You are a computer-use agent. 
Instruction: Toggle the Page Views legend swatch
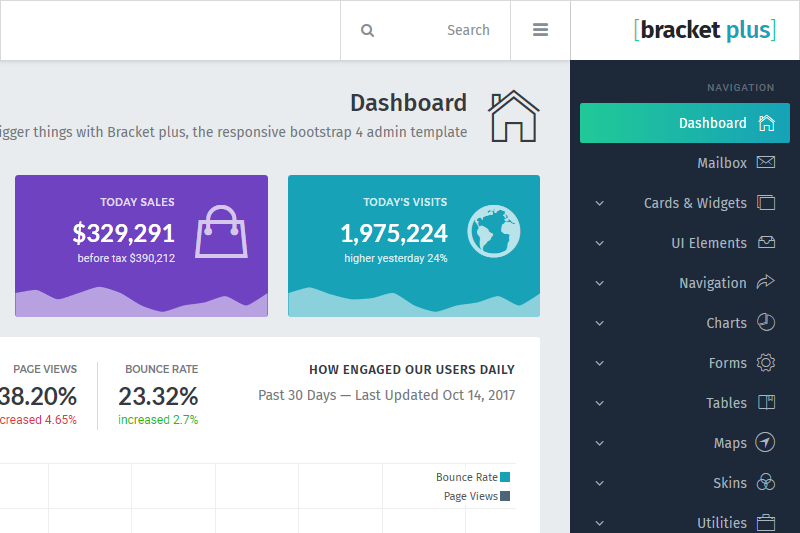[505, 497]
